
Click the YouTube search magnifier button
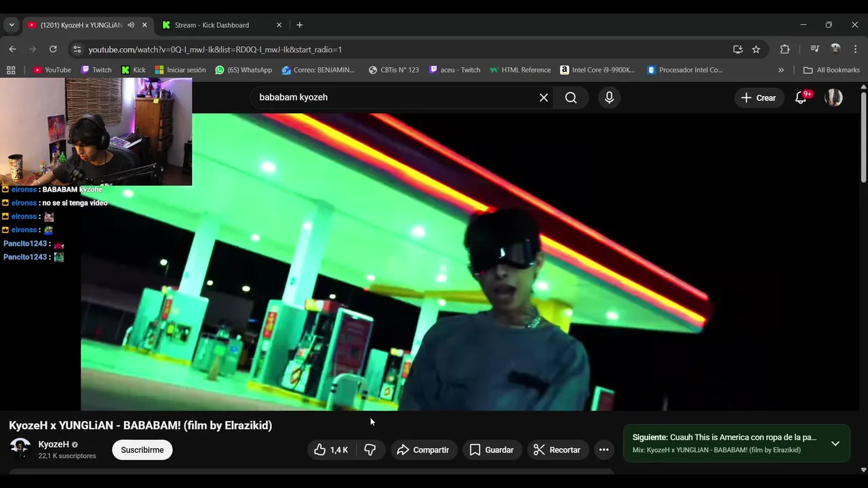[571, 98]
